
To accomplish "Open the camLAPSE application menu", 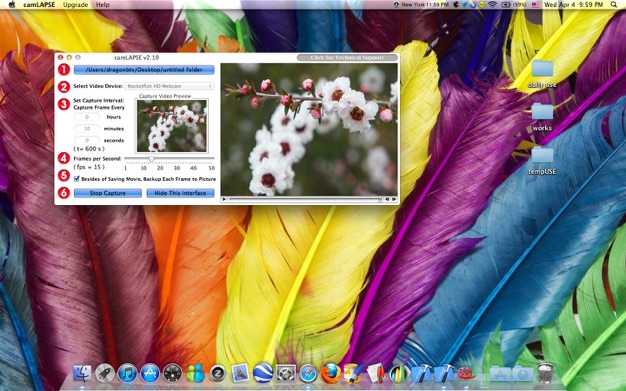I will click(39, 5).
